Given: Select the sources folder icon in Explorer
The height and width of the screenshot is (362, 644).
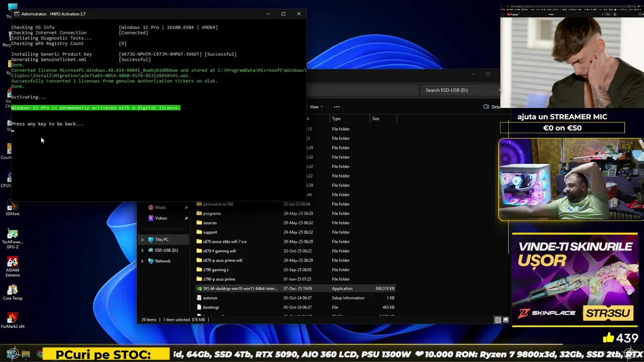Looking at the screenshot, I should click(x=199, y=223).
